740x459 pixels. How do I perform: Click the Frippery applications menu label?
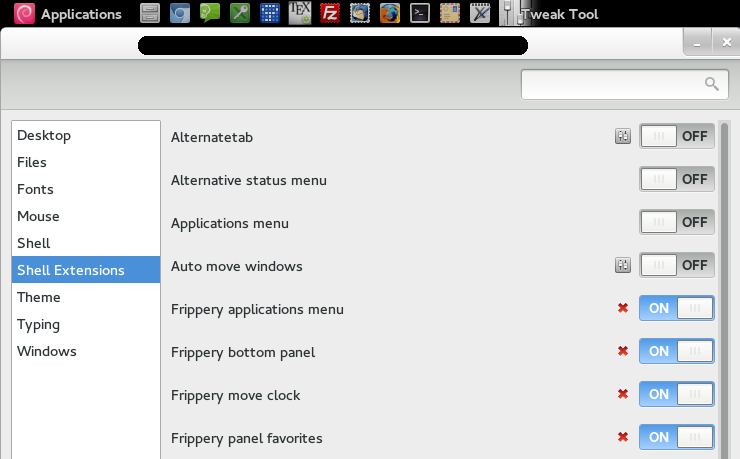click(x=257, y=309)
